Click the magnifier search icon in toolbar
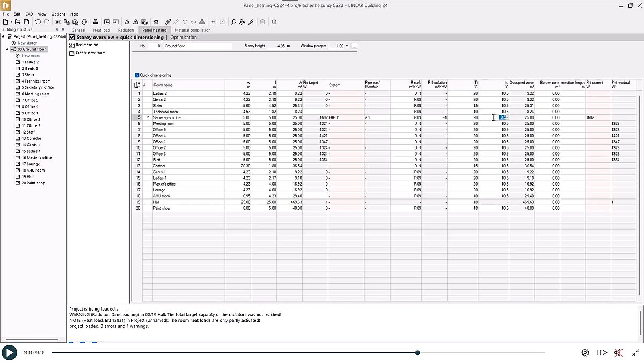This screenshot has width=644, height=362. click(234, 21)
